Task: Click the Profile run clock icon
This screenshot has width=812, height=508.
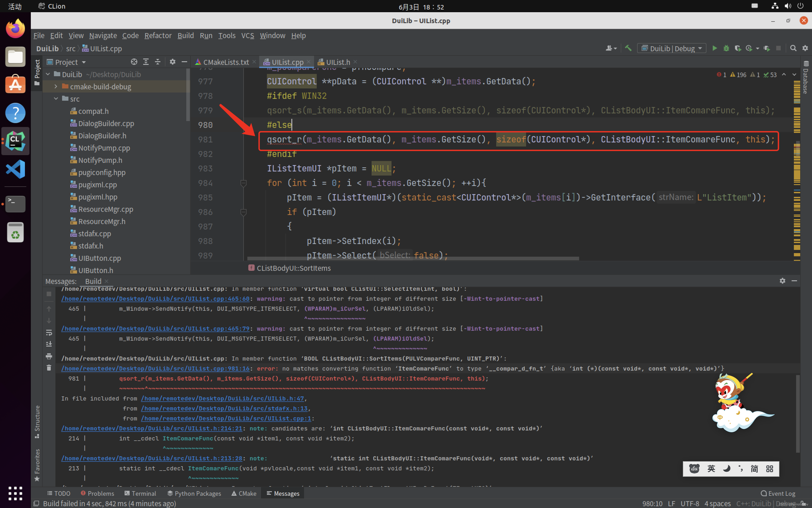Action: [749, 48]
